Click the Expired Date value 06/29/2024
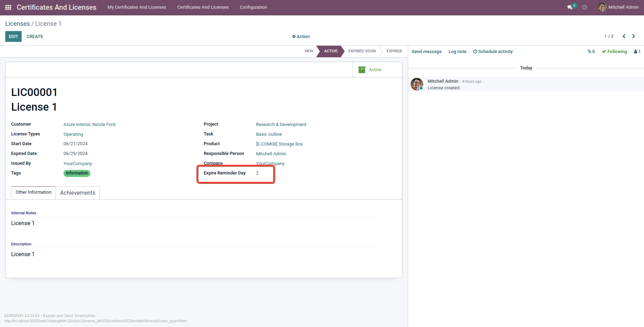Screen dimensions: 644x327 75,154
